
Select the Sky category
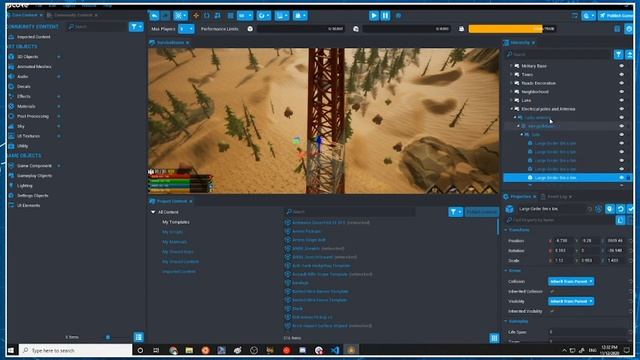(x=21, y=126)
